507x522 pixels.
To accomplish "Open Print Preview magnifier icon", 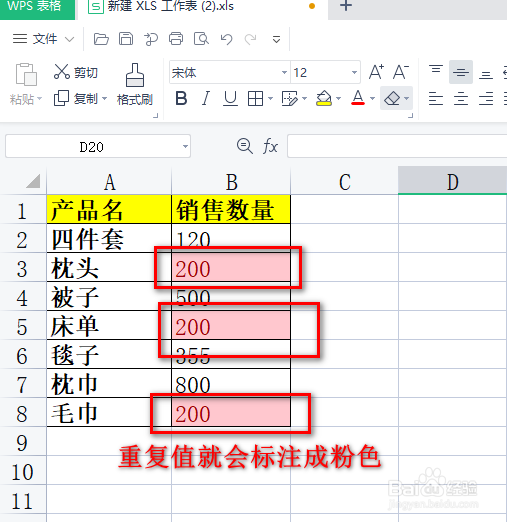I will click(x=201, y=39).
